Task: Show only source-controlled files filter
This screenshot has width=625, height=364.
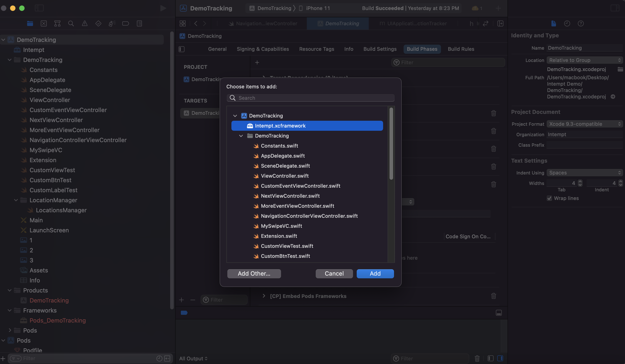Action: [x=167, y=358]
